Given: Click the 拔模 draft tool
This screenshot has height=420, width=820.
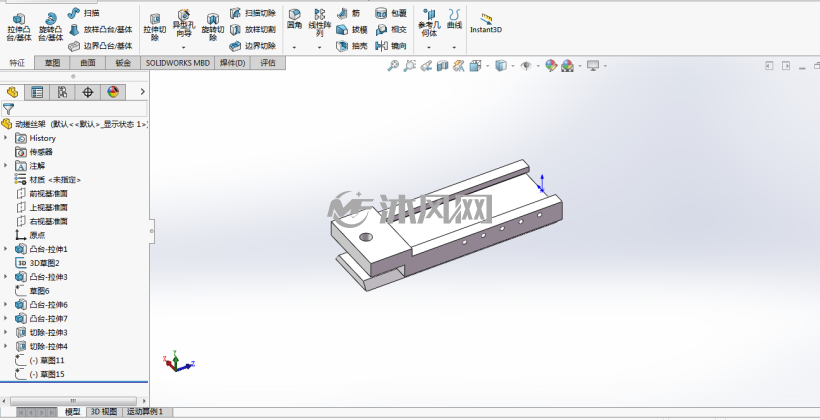Looking at the screenshot, I should pos(352,29).
